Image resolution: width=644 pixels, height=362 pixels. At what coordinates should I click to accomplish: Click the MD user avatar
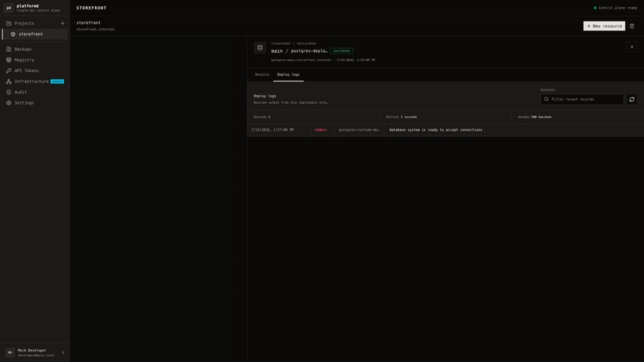click(10, 352)
